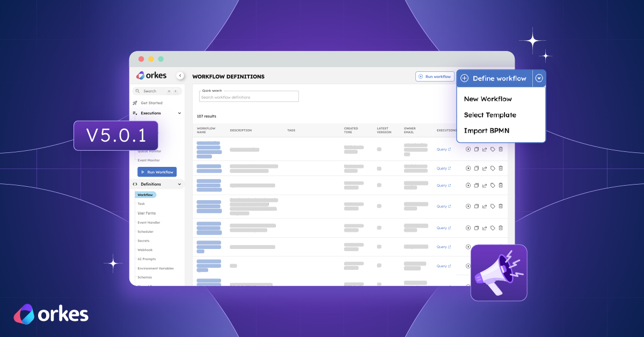Click the Orkes logo in the sidebar
Screen dimensions: 644x337
tap(151, 75)
